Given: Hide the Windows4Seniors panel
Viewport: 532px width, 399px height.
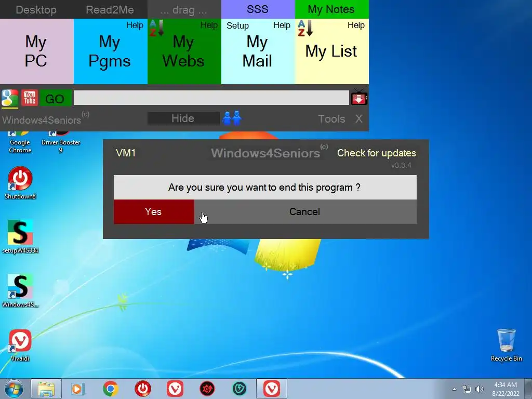Looking at the screenshot, I should pos(183,118).
